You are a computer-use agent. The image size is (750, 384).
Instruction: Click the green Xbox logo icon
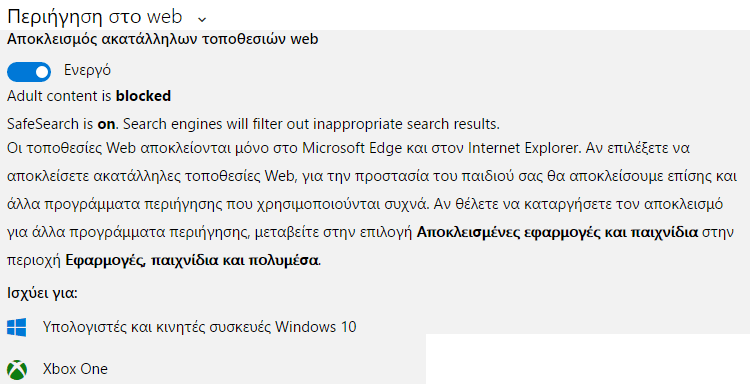click(17, 369)
